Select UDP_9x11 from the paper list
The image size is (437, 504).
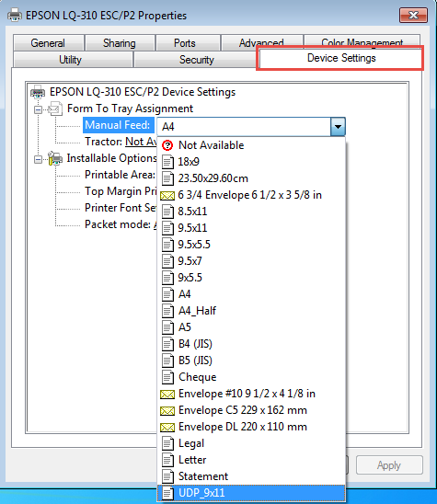(x=251, y=493)
